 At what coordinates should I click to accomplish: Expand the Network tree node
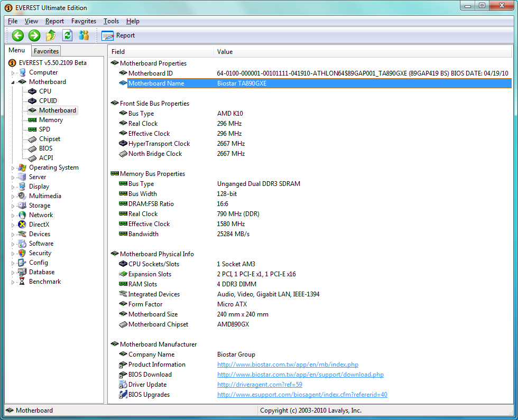point(13,216)
